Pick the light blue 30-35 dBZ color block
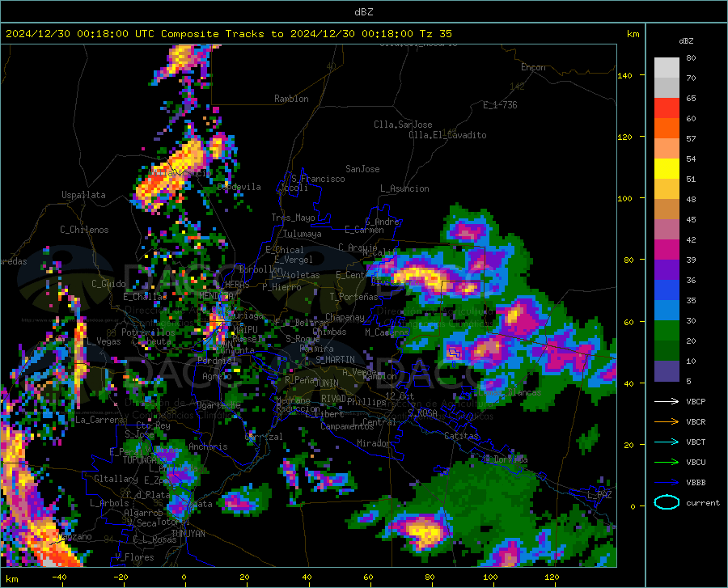This screenshot has width=728, height=588. (667, 311)
